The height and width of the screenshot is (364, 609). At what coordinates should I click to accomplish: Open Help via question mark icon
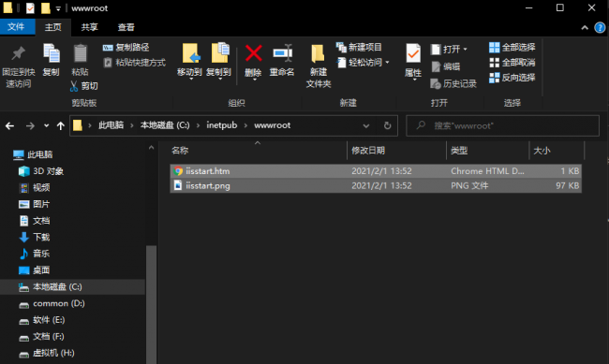(600, 27)
